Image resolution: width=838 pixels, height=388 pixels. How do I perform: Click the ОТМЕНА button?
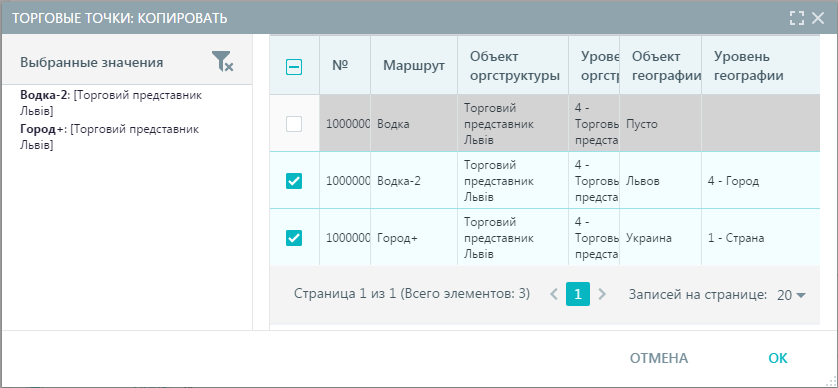659,358
